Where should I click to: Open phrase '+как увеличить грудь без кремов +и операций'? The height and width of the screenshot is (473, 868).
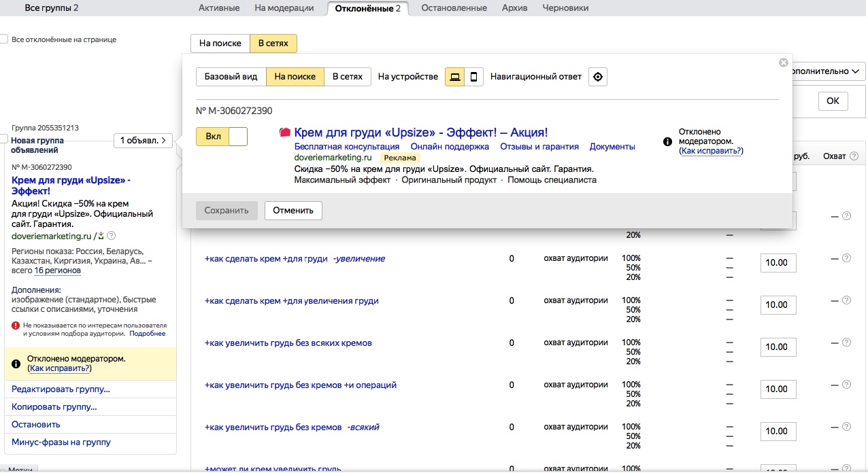coord(301,385)
